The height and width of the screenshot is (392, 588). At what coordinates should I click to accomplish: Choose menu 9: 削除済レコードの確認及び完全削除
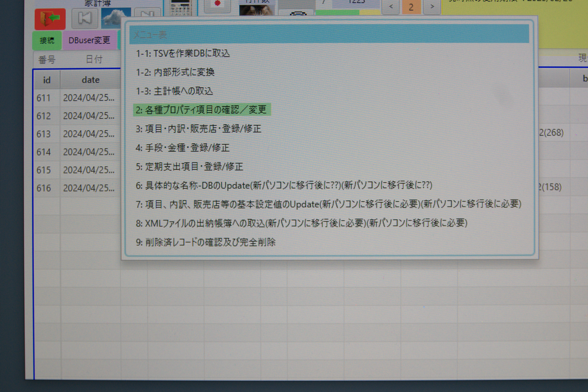pos(206,242)
